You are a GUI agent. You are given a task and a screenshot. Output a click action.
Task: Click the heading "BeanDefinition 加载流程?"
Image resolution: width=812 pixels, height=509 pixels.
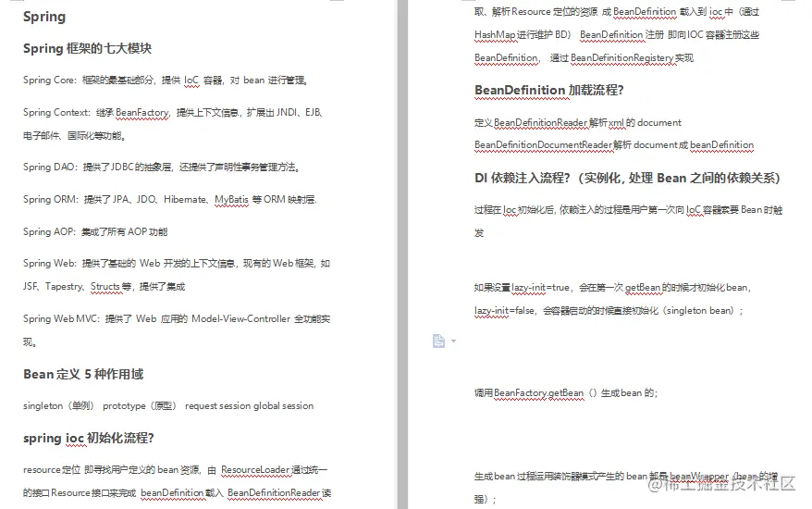(549, 90)
